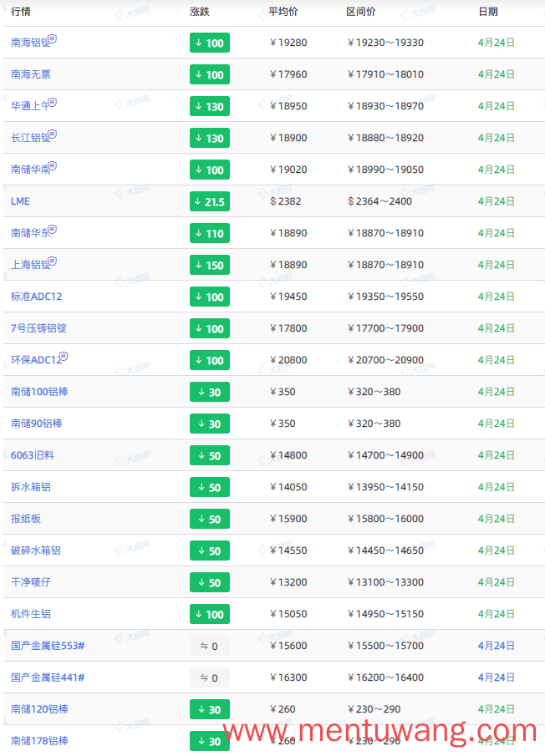The width and height of the screenshot is (545, 756).
Task: Open the LME quote link
Action: pyautogui.click(x=20, y=201)
